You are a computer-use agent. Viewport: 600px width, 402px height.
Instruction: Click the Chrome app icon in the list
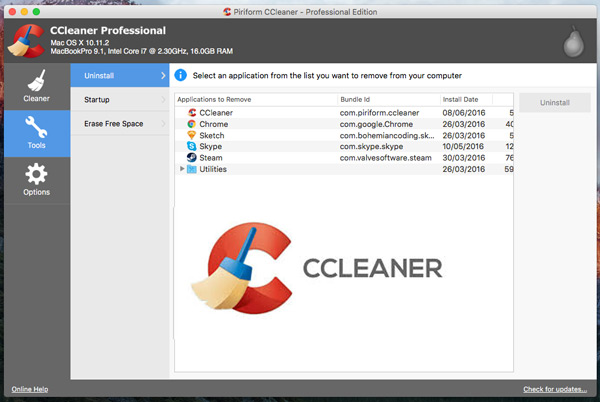tap(192, 124)
